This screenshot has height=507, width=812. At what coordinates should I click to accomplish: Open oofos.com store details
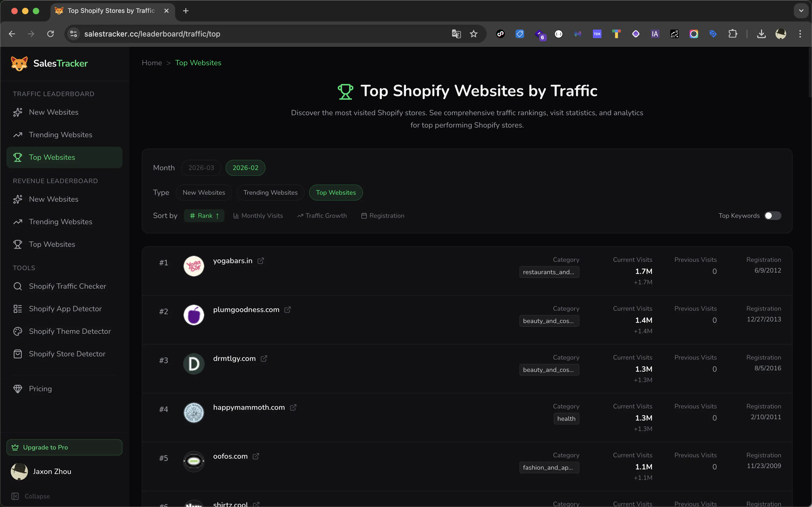230,456
